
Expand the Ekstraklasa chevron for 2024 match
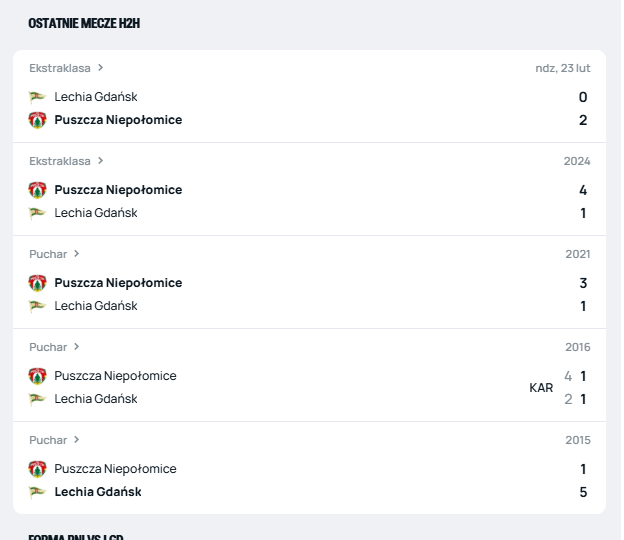[x=101, y=161]
